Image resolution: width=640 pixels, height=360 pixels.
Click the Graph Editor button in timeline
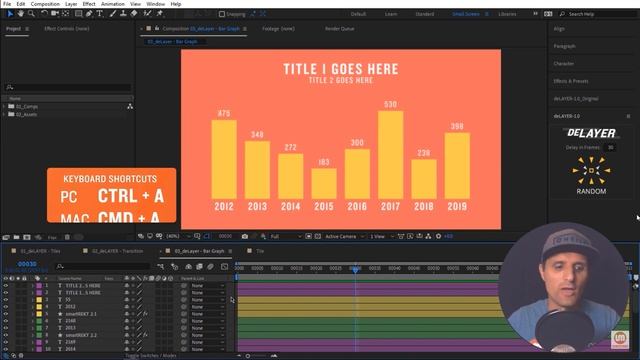(224, 267)
